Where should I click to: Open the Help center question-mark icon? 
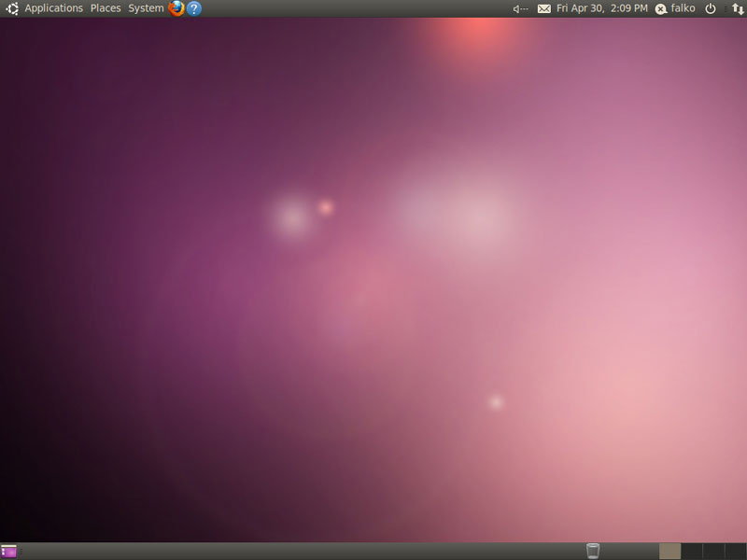pyautogui.click(x=194, y=8)
